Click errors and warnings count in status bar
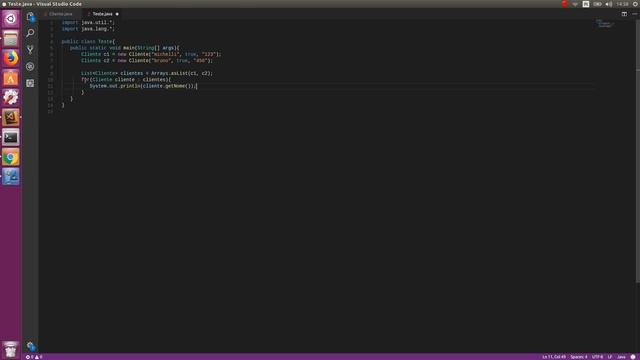Screen dimensions: 640x360 [34, 357]
